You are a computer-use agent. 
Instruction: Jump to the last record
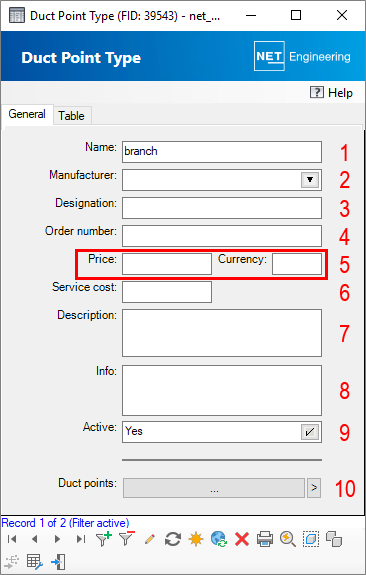(x=81, y=539)
